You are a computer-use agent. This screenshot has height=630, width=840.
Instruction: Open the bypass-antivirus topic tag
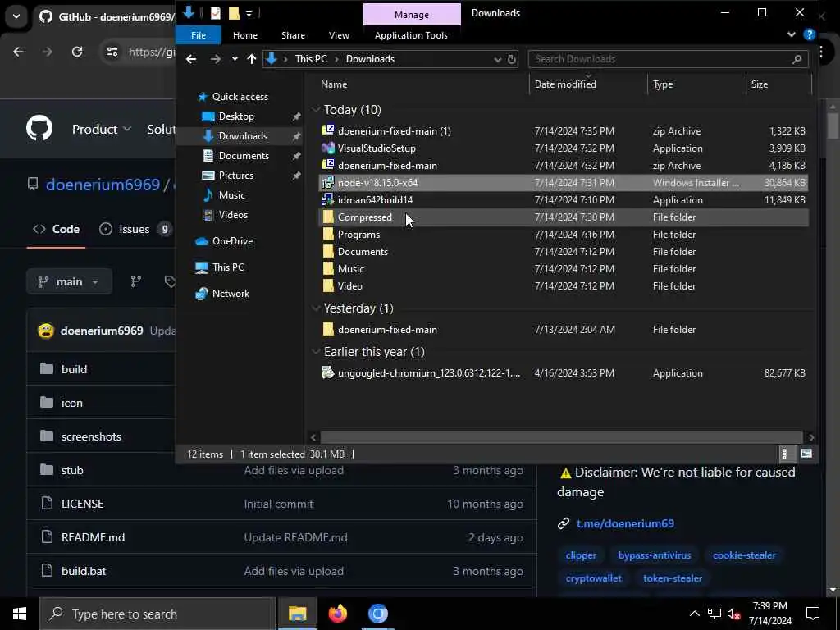[654, 555]
